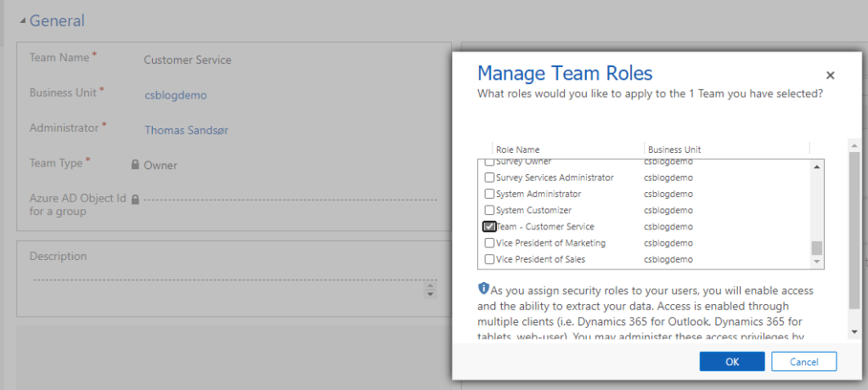The width and height of the screenshot is (868, 390).
Task: Confirm role selection with OK button
Action: [731, 362]
